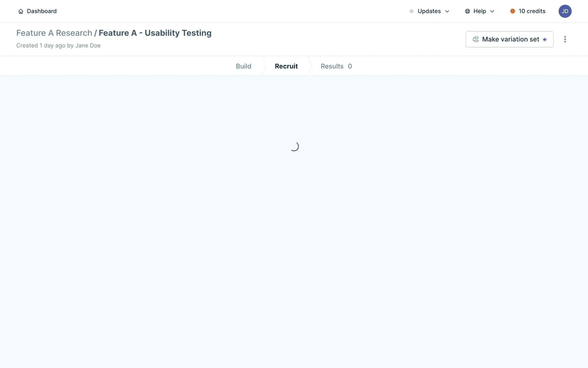
Task: Click the Feature A - Usability Testing title
Action: click(x=155, y=33)
